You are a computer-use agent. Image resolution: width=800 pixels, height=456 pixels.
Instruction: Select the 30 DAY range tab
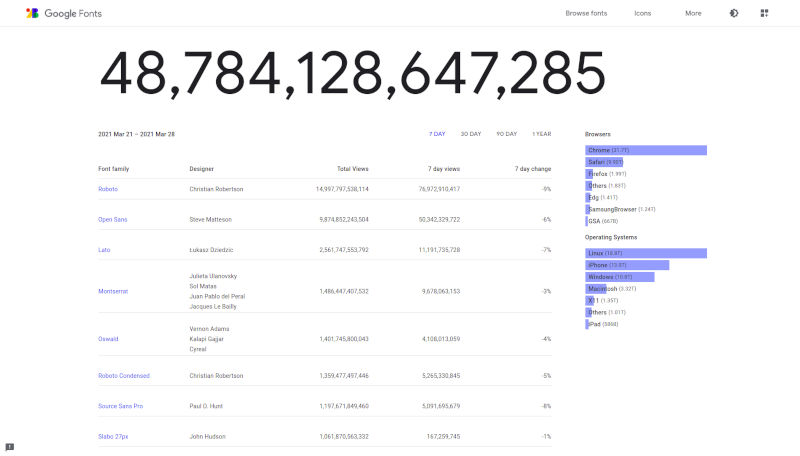[x=471, y=134]
